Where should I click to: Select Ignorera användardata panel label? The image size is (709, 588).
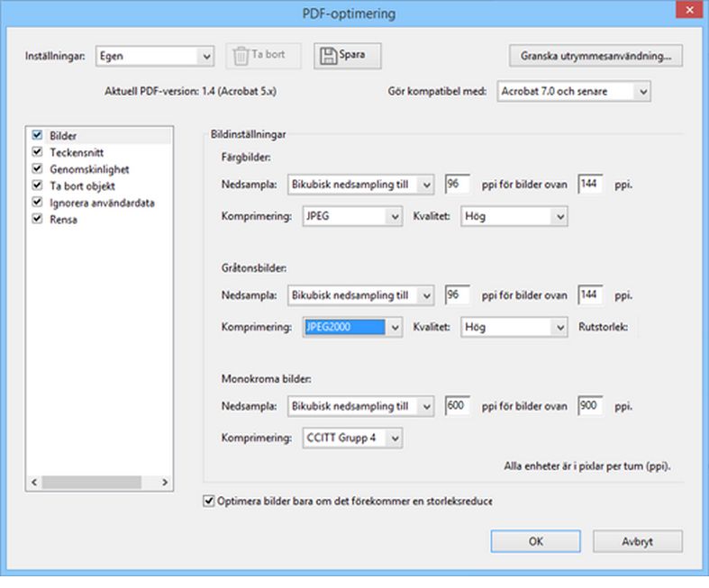pos(102,203)
